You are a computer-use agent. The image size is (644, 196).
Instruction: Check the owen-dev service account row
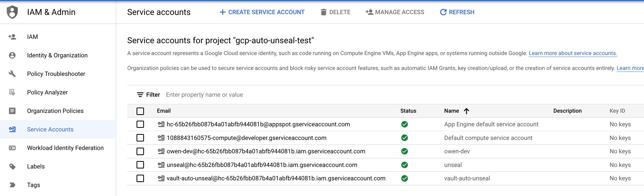pyautogui.click(x=140, y=152)
